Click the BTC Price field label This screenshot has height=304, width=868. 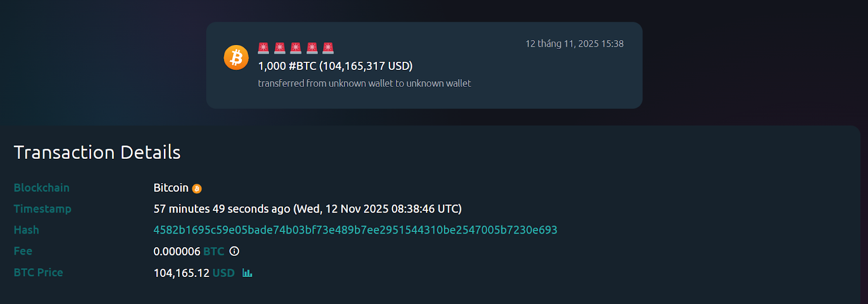[x=39, y=273]
